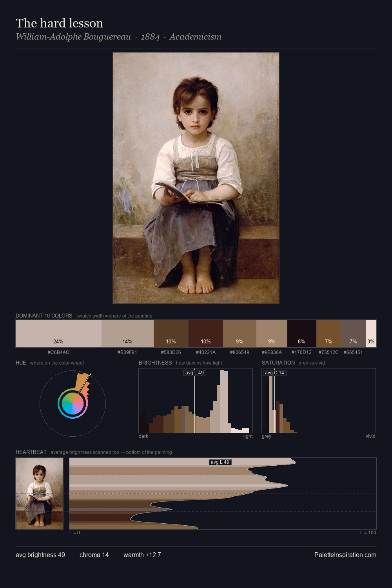This screenshot has height=588, width=392.
Task: Click "how dark vs how light" caption
Action: point(199,363)
